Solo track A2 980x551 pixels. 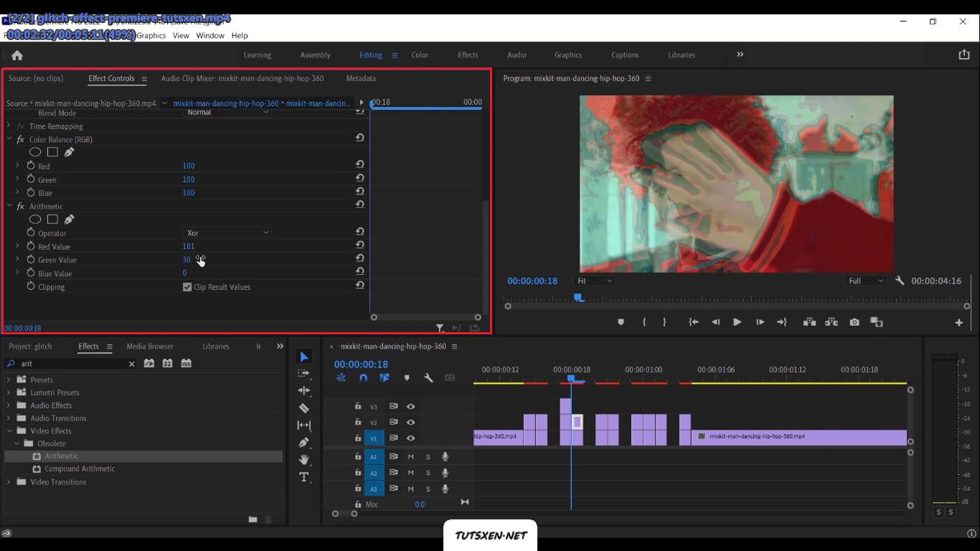[x=428, y=473]
